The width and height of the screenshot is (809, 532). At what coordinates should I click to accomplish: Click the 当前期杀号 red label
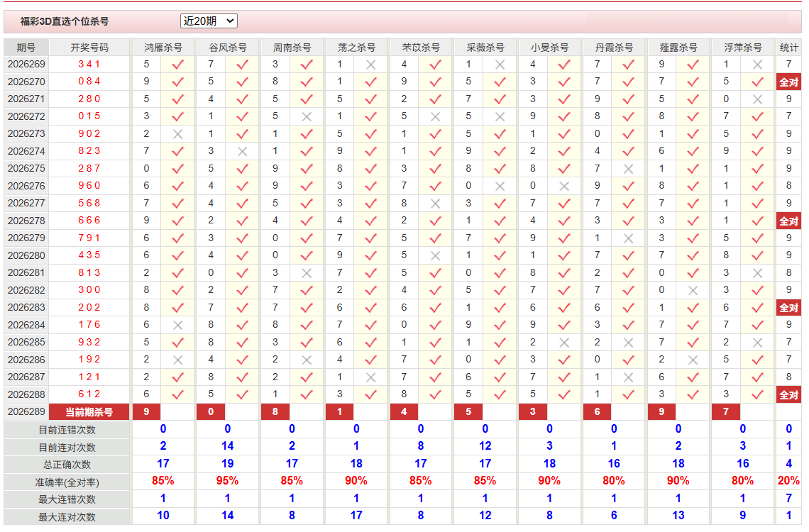[89, 412]
